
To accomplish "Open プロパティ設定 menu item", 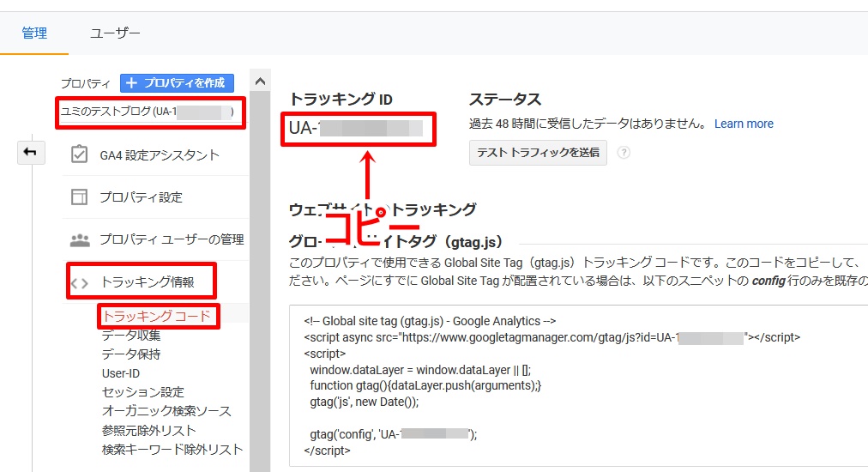I will (141, 197).
